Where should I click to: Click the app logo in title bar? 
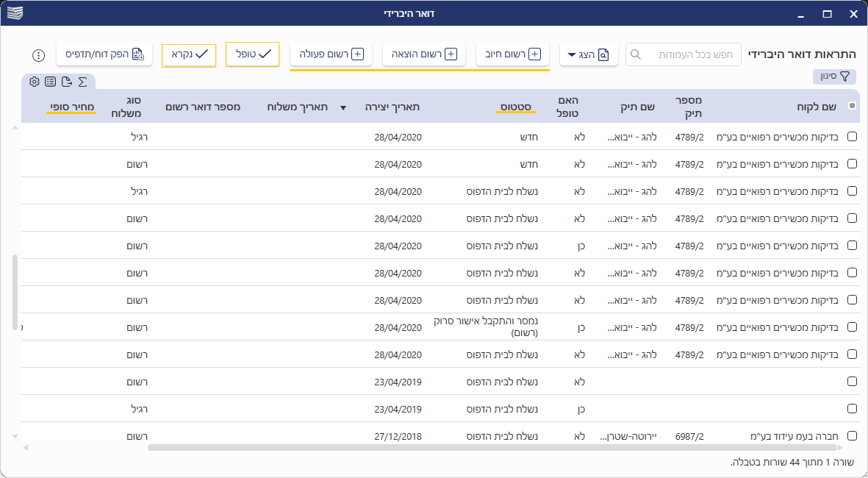click(15, 13)
